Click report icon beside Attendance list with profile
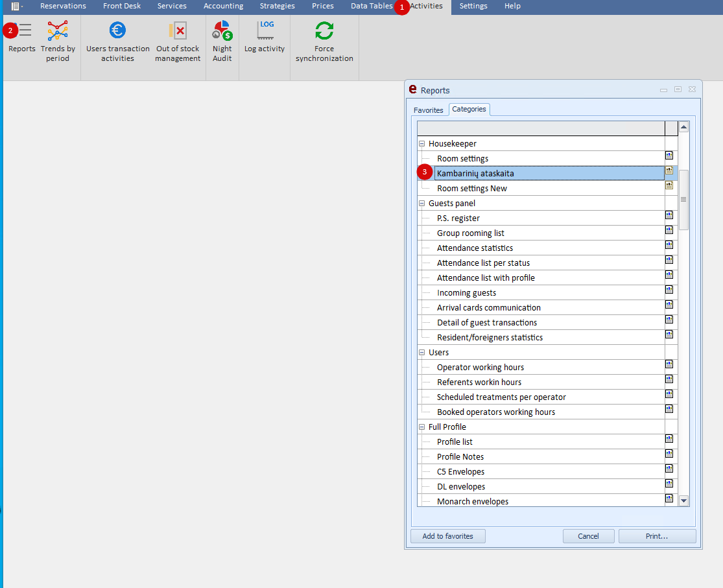This screenshot has height=588, width=723. (x=669, y=275)
